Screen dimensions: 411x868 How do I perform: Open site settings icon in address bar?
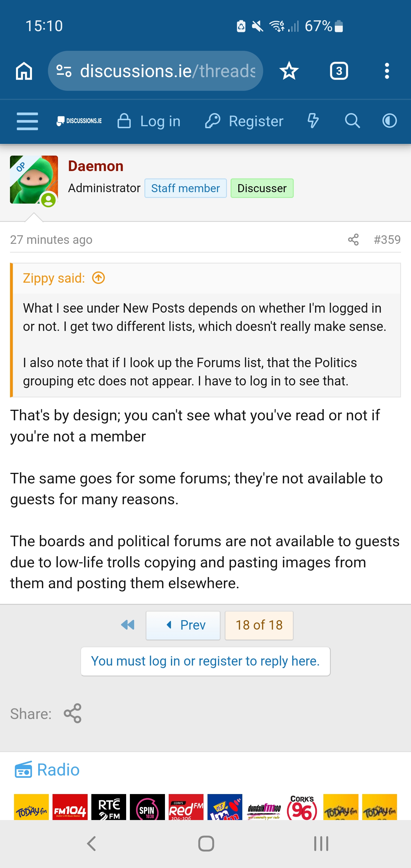[x=64, y=71]
